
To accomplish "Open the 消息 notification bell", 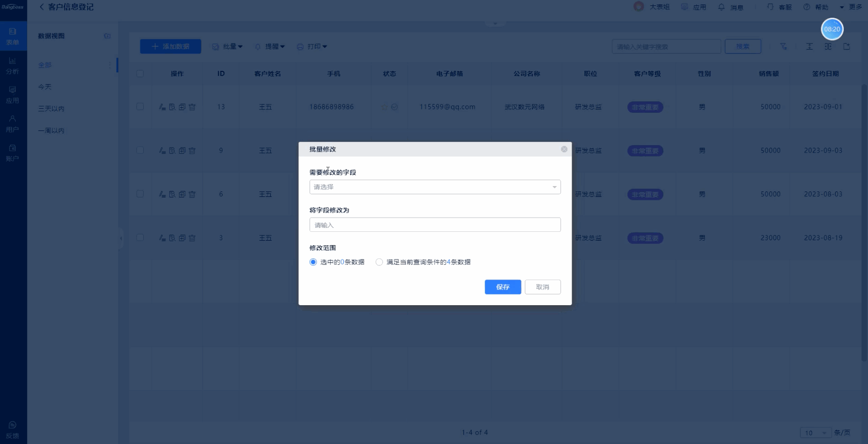I will tap(730, 7).
